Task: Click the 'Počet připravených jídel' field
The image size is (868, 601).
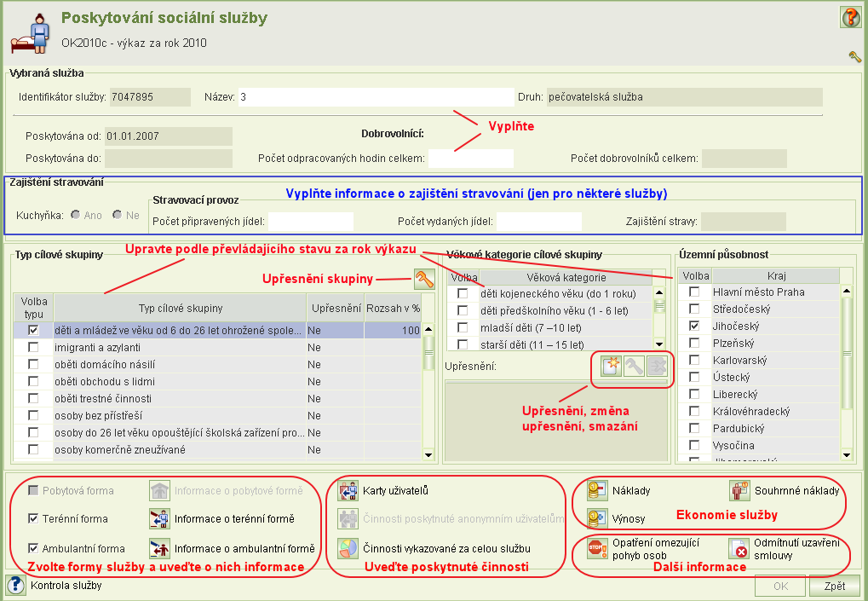Action: pos(311,222)
